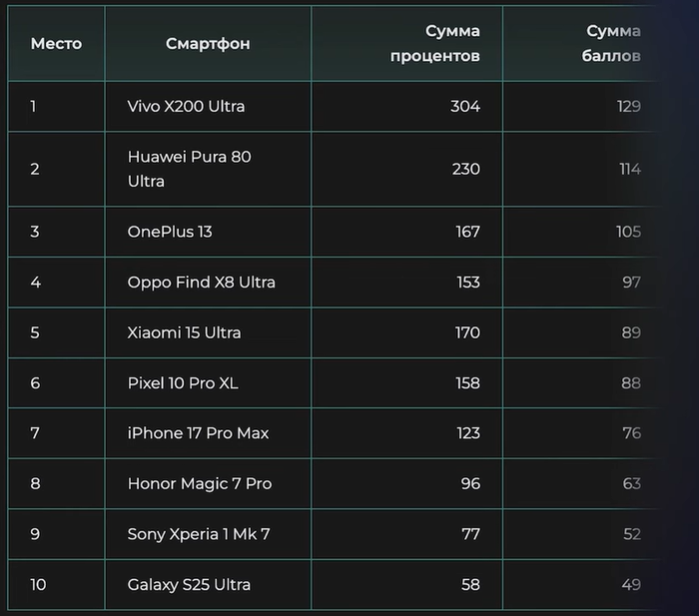This screenshot has height=616, width=699.
Task: Click rank number 10 cell
Action: (x=38, y=584)
